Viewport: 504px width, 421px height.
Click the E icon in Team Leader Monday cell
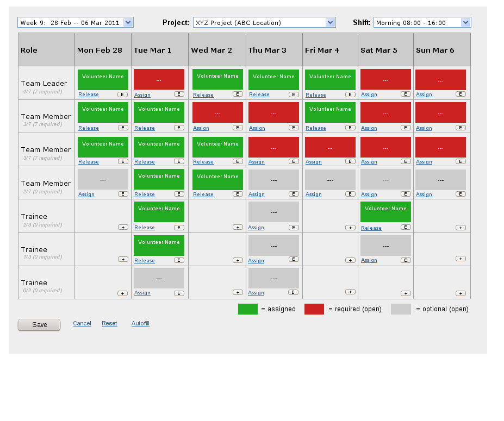[123, 95]
